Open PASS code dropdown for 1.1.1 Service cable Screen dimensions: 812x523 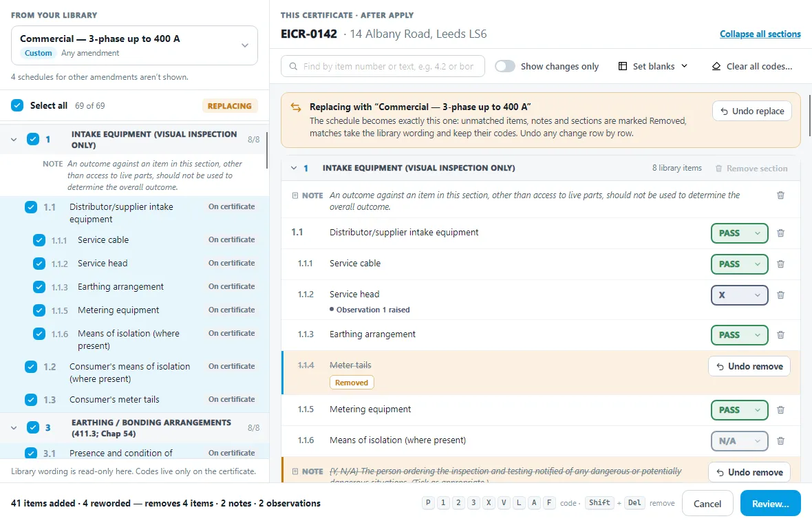tap(740, 264)
